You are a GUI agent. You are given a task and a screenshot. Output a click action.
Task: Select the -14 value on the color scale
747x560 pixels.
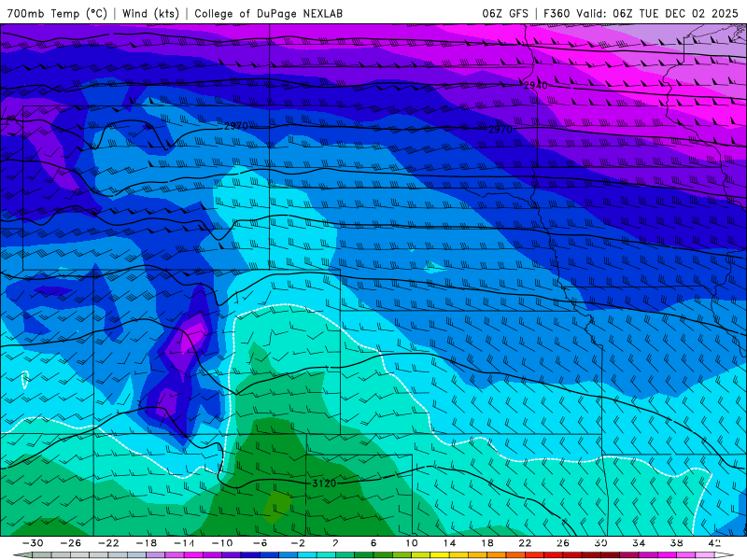click(x=184, y=543)
